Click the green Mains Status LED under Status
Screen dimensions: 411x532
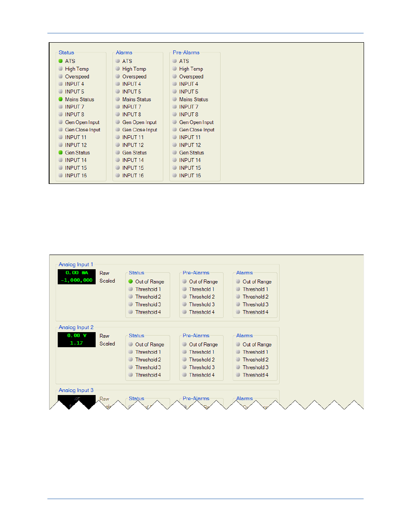pyautogui.click(x=61, y=100)
